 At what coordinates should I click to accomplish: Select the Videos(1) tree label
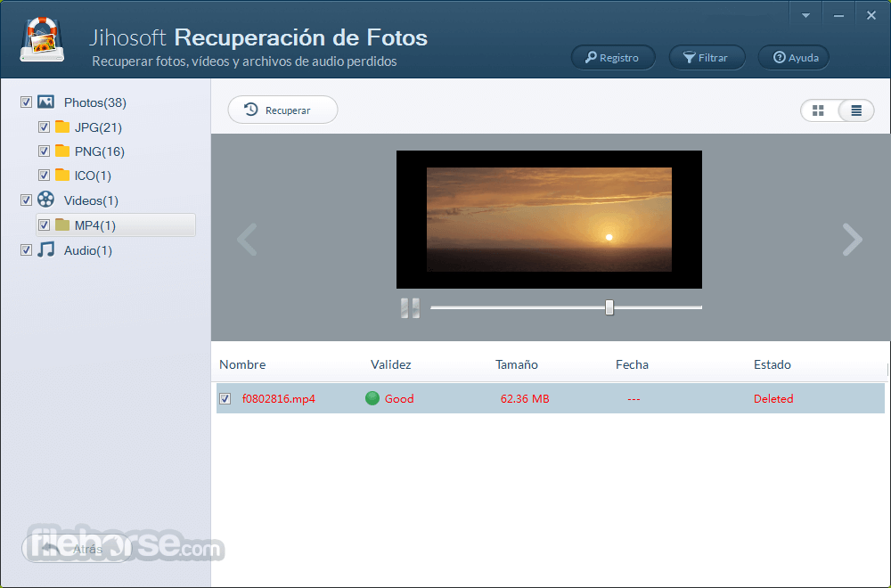click(91, 200)
